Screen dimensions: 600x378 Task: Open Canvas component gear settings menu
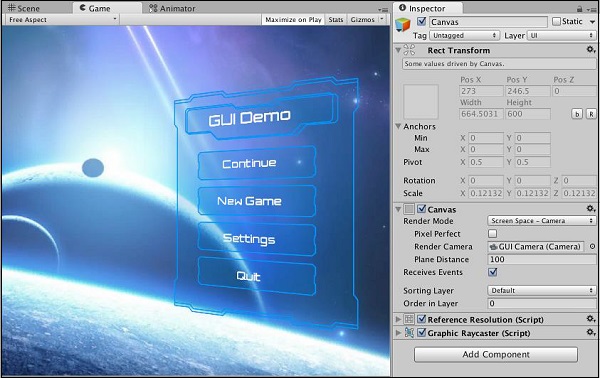[x=590, y=209]
